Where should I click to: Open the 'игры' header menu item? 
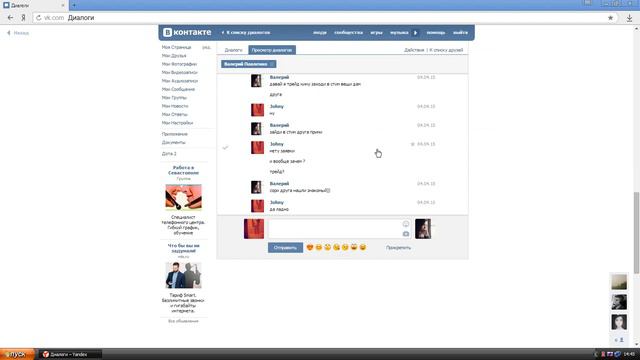click(x=376, y=32)
